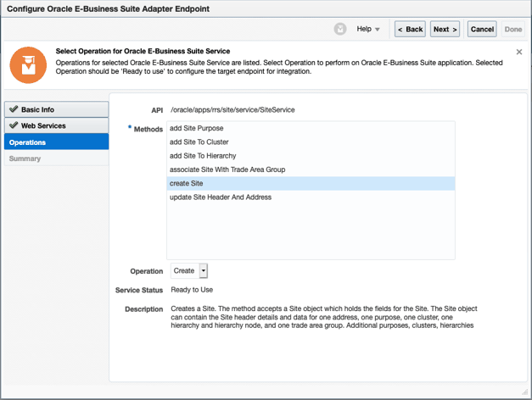Select the add Site Purpose method

[197, 129]
